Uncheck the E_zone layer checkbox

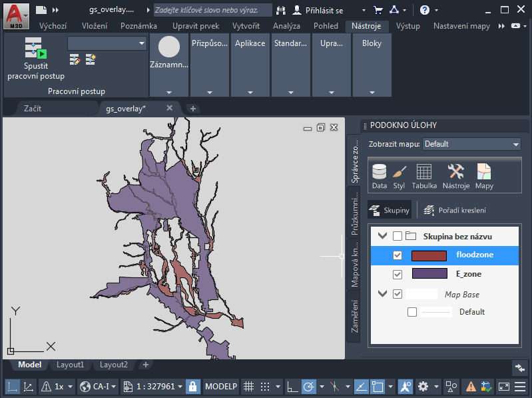pyautogui.click(x=398, y=275)
